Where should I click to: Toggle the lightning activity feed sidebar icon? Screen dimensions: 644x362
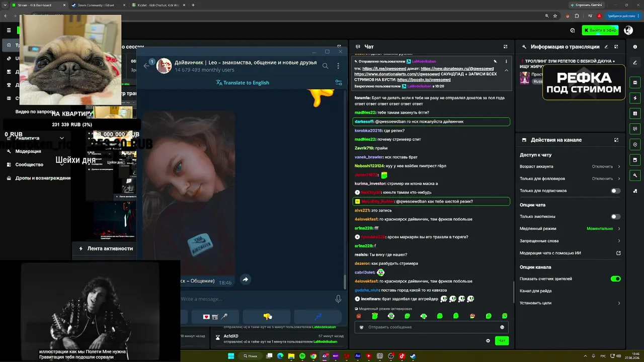(635, 98)
